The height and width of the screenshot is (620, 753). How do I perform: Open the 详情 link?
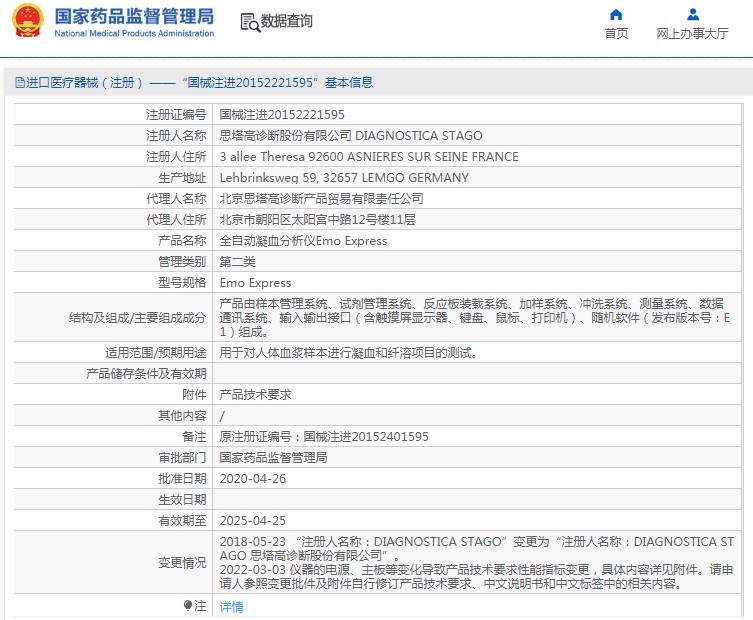[x=231, y=607]
